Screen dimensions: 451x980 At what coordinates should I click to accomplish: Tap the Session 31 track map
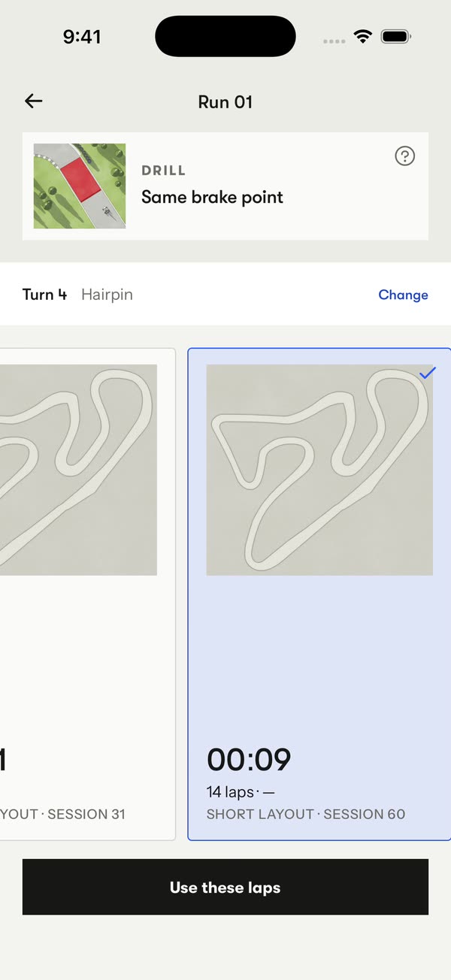pos(78,470)
